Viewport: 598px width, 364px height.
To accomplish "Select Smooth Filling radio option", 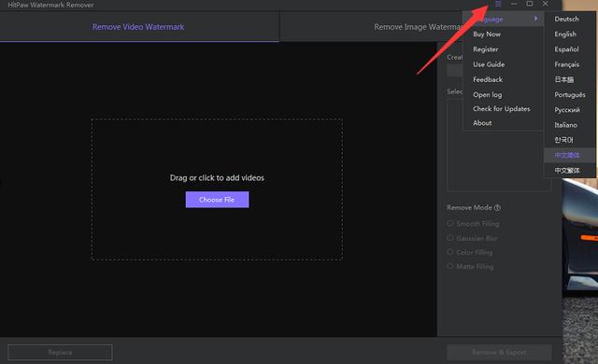I will (x=474, y=224).
